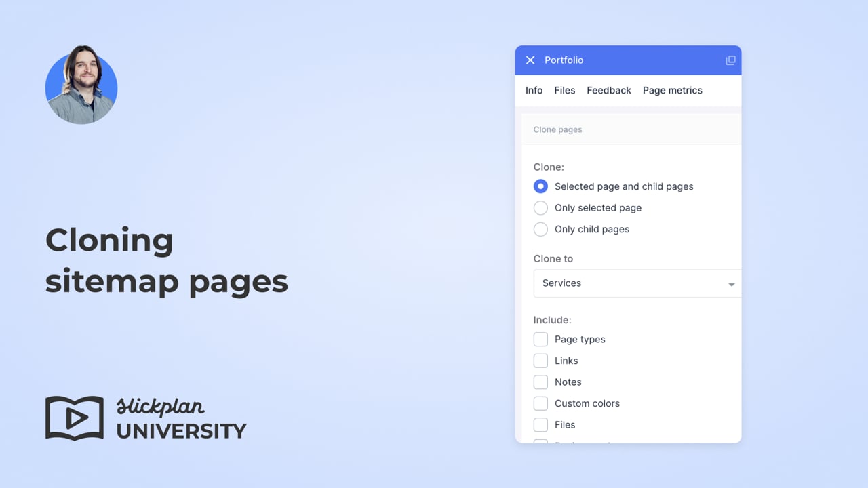The image size is (868, 488).
Task: Choose 'Only child pages' radio option
Action: point(540,229)
